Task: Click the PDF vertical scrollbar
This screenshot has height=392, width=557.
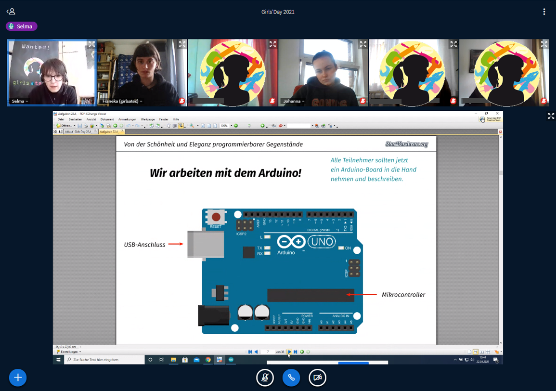Action: [501, 240]
